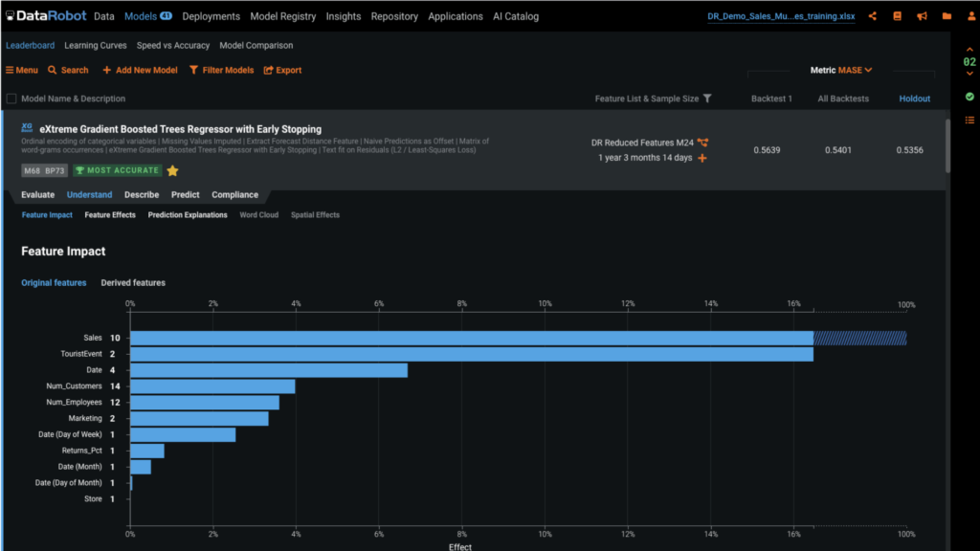Switch to Feature Effects
Image resolution: width=980 pixels, height=551 pixels.
110,215
